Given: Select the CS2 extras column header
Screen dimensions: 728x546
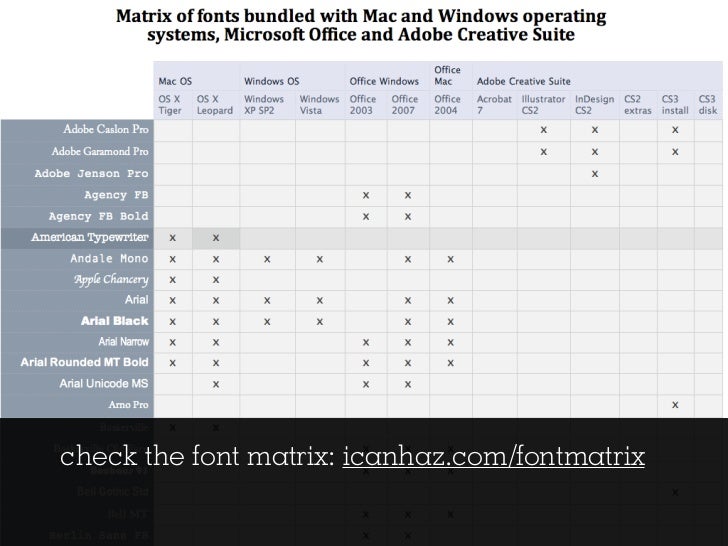Looking at the screenshot, I should [x=637, y=105].
